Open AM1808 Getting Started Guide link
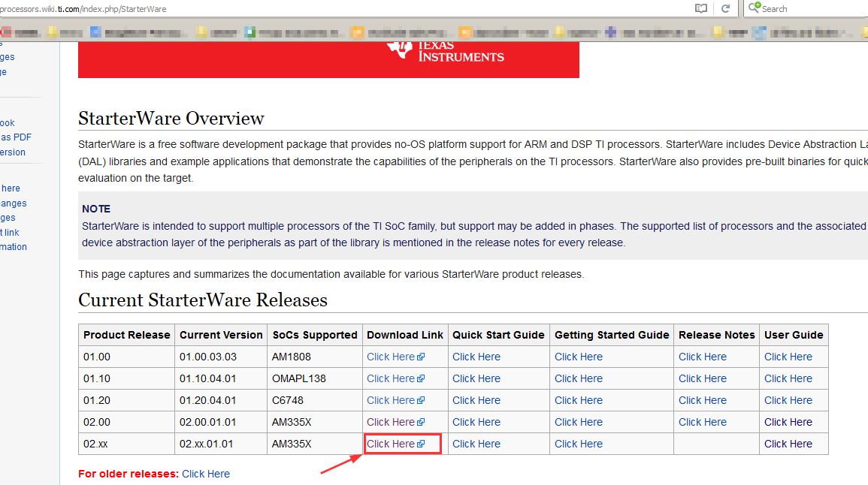 [x=579, y=357]
